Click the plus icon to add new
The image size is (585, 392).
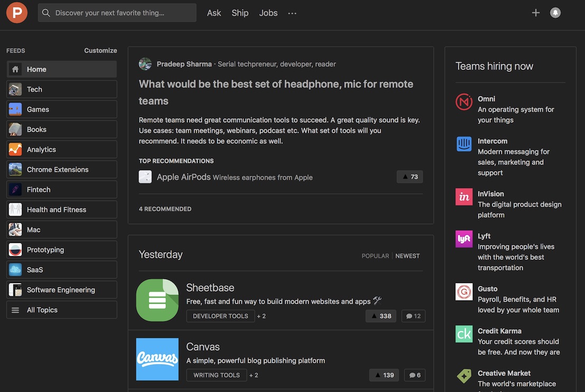pyautogui.click(x=536, y=13)
